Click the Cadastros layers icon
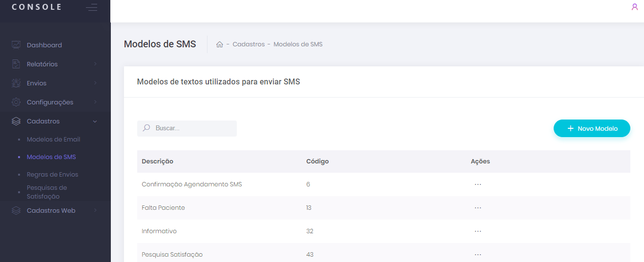This screenshot has width=644, height=262. click(x=16, y=121)
